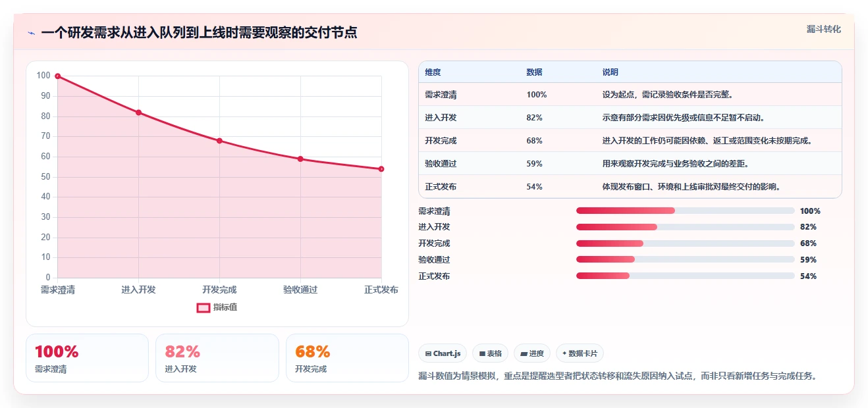The image size is (868, 408).
Task: Click the 进入开发 progress bar
Action: (686, 227)
